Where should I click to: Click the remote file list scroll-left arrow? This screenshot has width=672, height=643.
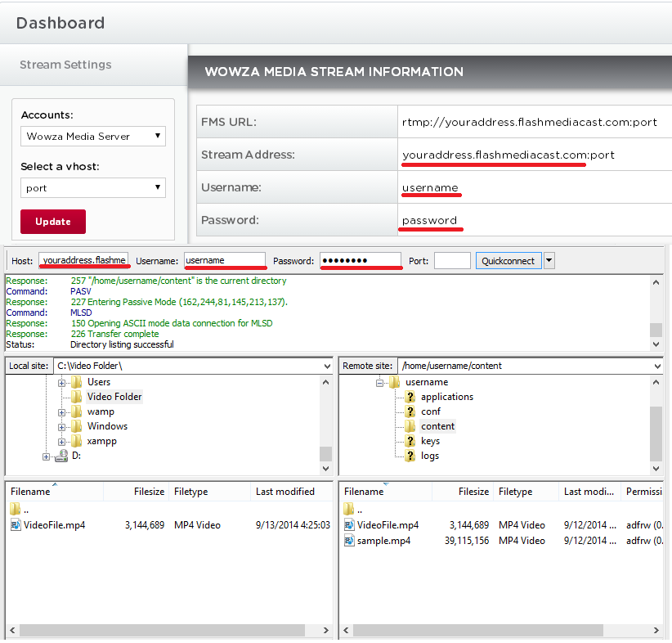pos(346,630)
